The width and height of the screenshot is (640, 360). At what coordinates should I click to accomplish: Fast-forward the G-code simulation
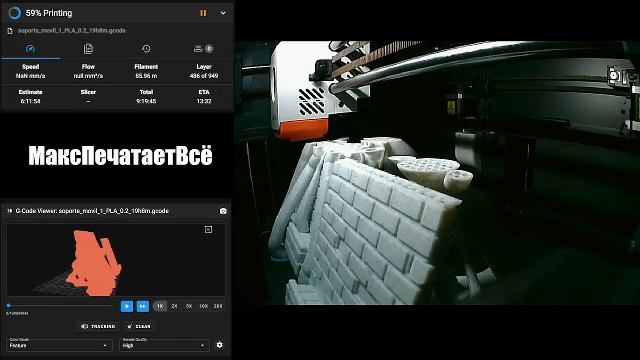point(142,306)
